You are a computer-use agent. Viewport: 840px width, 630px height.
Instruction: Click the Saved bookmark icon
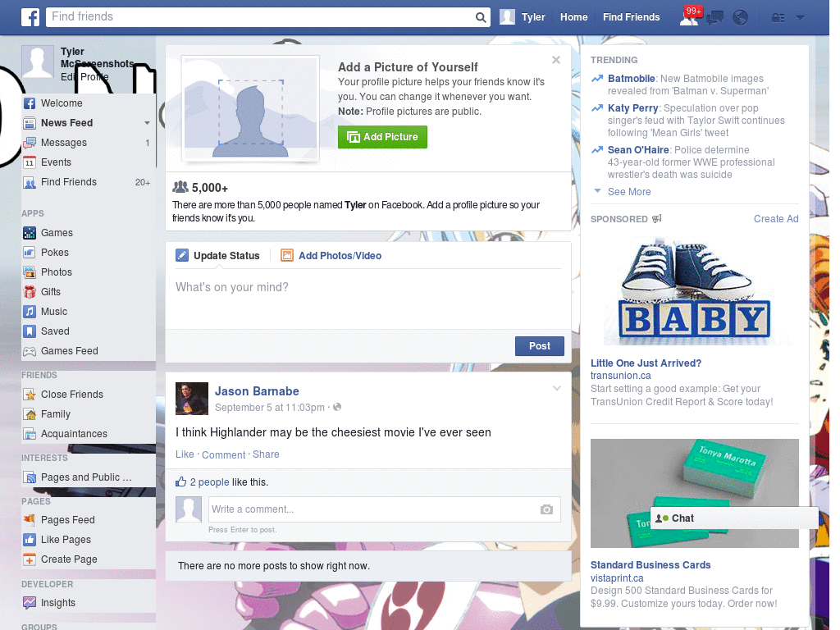click(x=30, y=331)
